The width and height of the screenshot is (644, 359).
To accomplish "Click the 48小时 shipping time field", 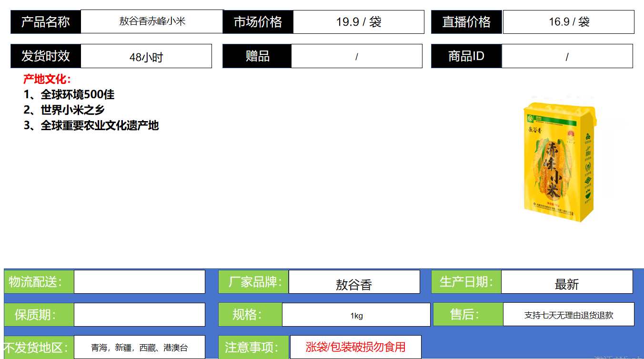I will point(146,57).
